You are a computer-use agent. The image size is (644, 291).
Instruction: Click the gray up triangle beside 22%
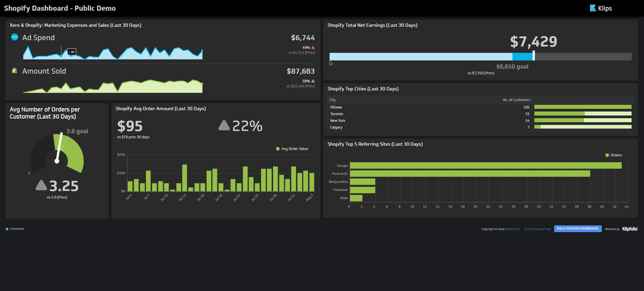click(x=224, y=125)
